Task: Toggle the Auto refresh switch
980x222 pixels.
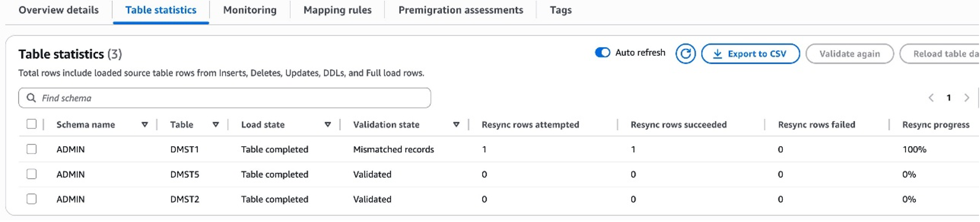Action: click(x=602, y=52)
